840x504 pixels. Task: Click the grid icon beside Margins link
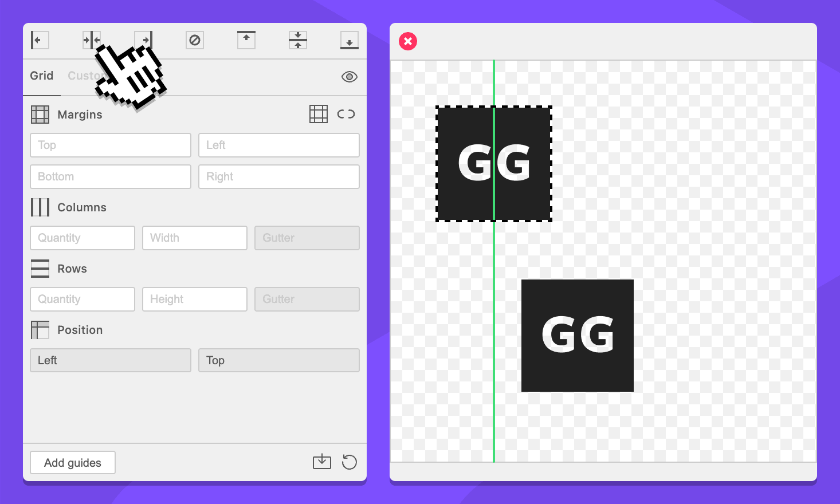click(x=319, y=114)
